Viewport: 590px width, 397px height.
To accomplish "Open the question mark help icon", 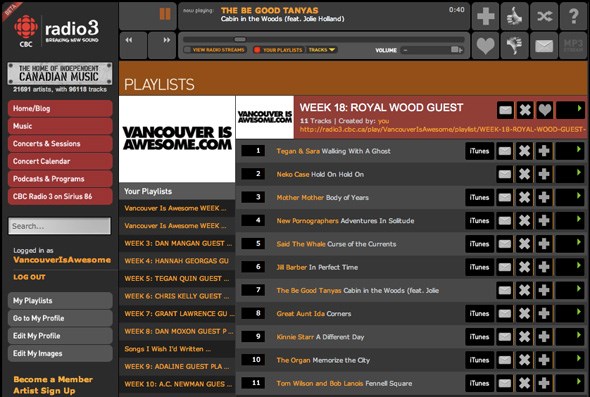I will 573,16.
